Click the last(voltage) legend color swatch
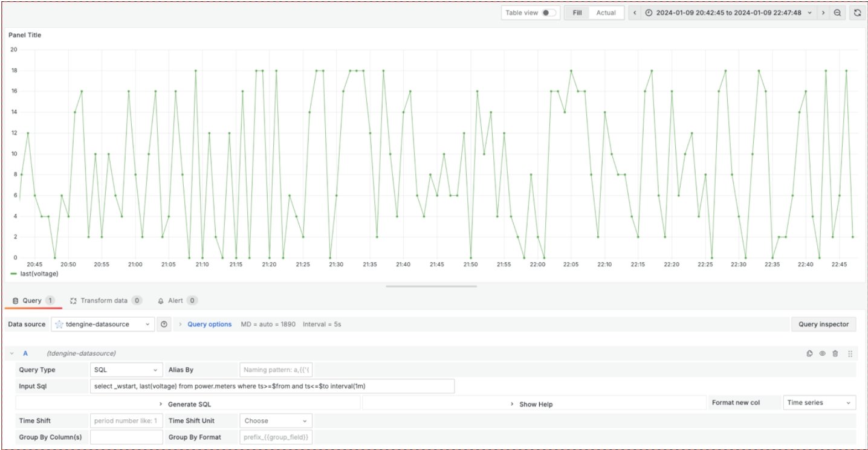Image resolution: width=868 pixels, height=450 pixels. [14, 274]
